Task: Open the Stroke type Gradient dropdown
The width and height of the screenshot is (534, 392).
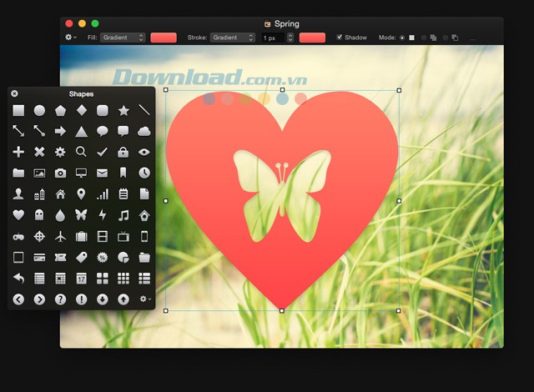Action: (x=233, y=38)
